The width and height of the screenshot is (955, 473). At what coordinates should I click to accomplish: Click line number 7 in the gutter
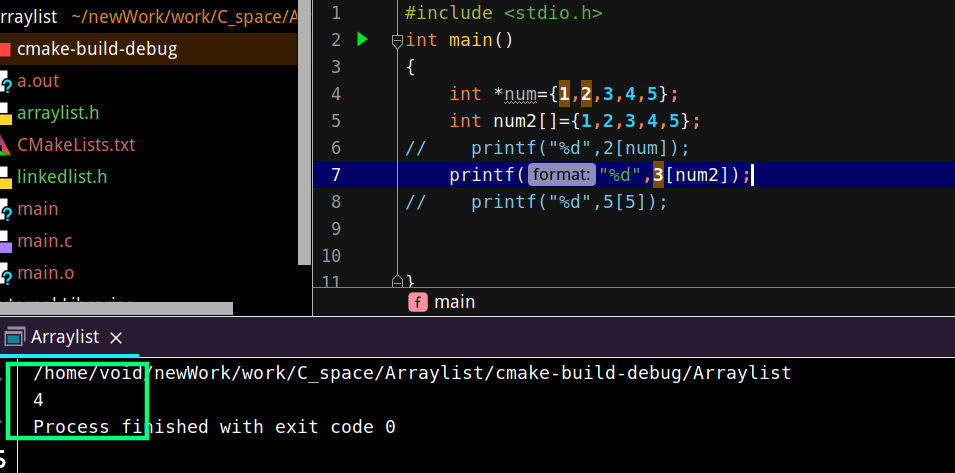pyautogui.click(x=336, y=175)
